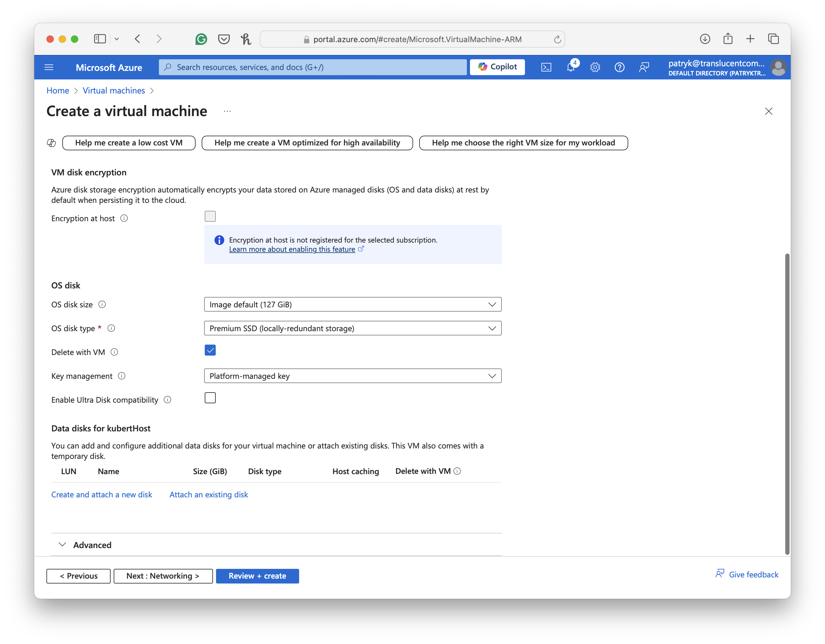Image resolution: width=825 pixels, height=644 pixels.
Task: Click the Azure search resources field
Action: click(313, 67)
